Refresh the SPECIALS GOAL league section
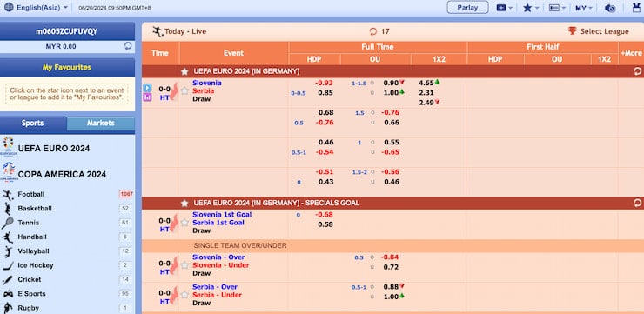Screen dimensions: 644x314 [x=637, y=204]
